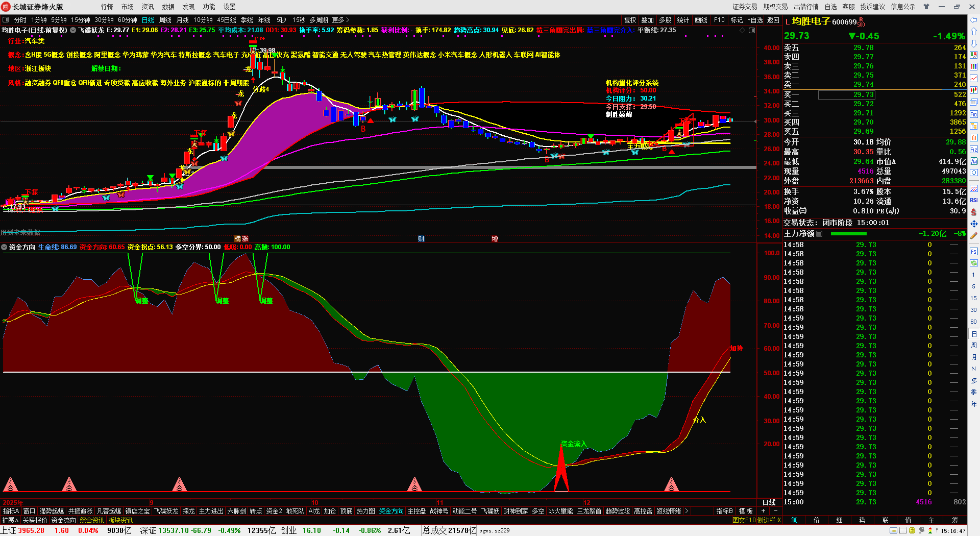
Task: Click the +自选 add favorites button
Action: coord(755,20)
